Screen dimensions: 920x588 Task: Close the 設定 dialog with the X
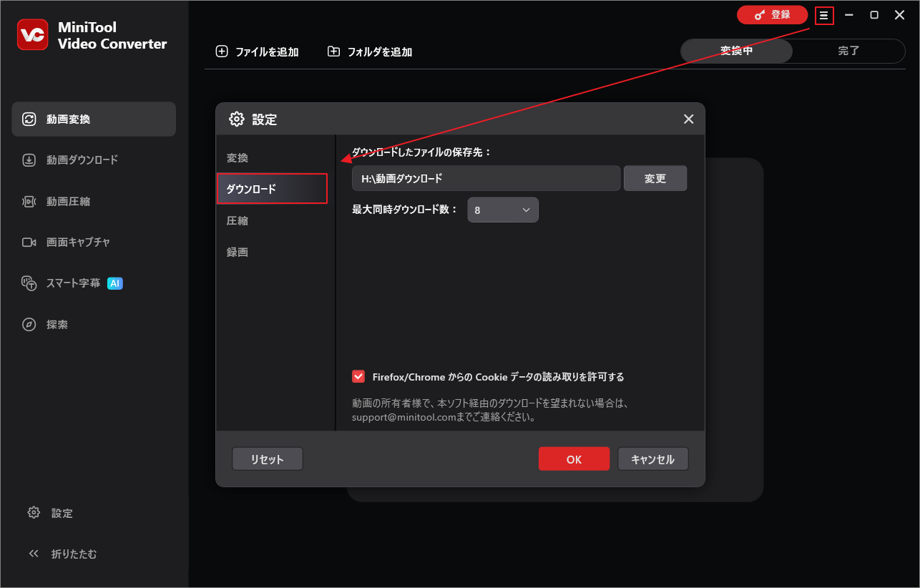688,119
